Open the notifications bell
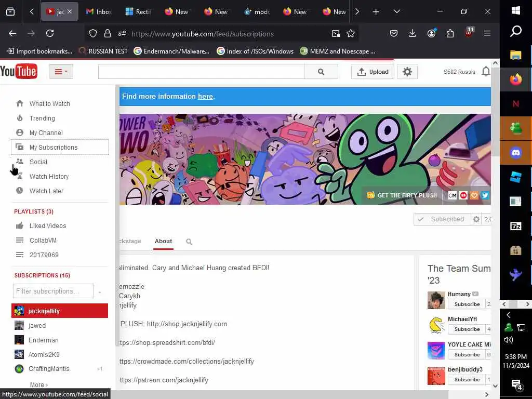 (486, 72)
